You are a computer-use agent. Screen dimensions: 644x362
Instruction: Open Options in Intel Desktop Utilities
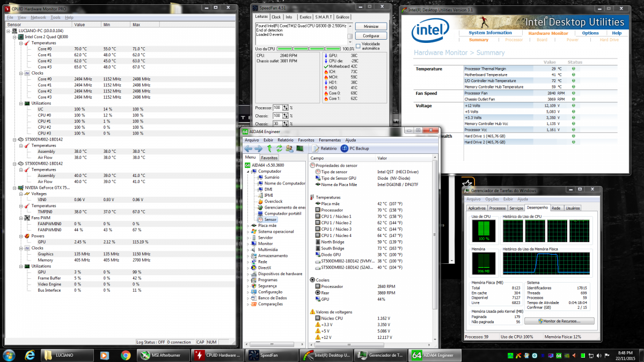coord(590,33)
